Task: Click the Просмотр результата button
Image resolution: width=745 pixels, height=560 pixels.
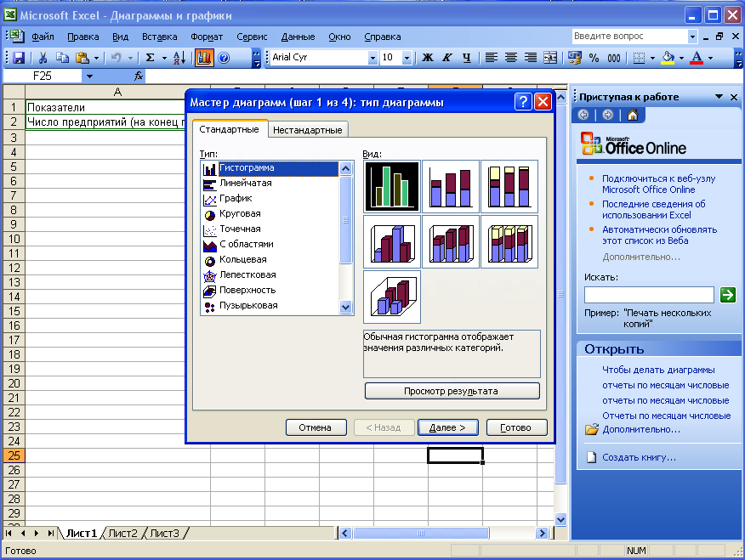Action: [x=452, y=391]
